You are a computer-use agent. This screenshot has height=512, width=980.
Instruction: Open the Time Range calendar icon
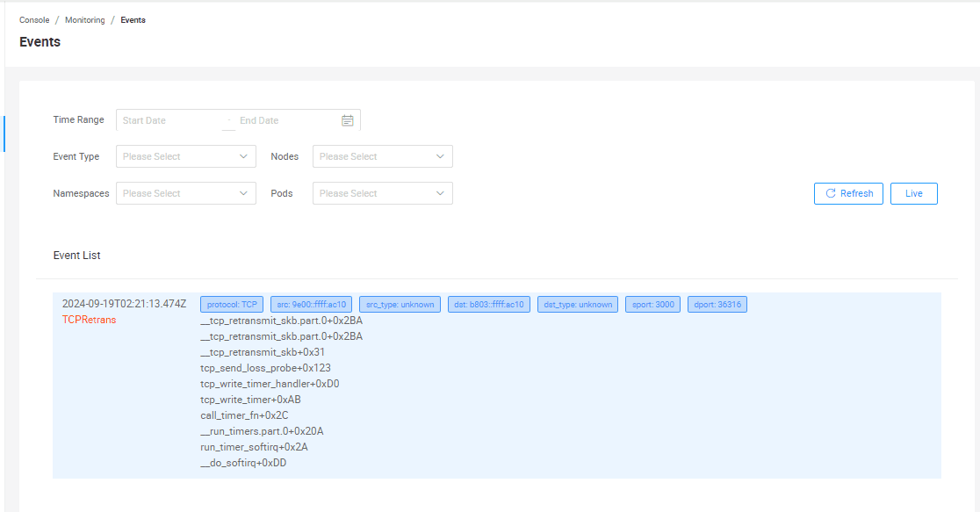[x=348, y=120]
